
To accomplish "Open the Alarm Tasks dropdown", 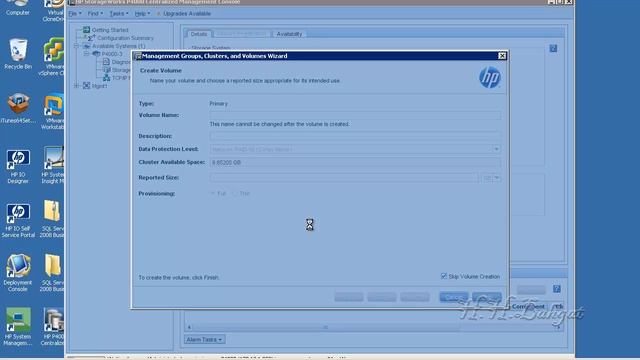I will [x=204, y=339].
